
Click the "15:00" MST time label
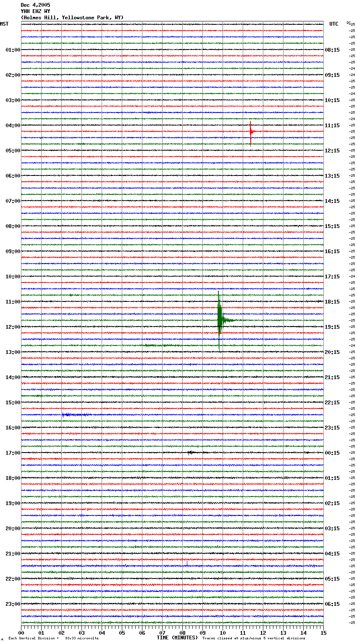13,403
